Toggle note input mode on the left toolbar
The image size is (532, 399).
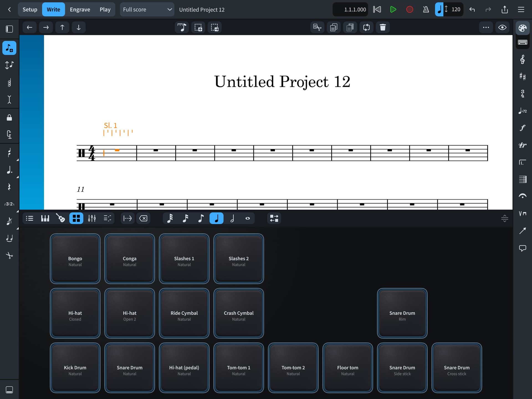[9, 48]
